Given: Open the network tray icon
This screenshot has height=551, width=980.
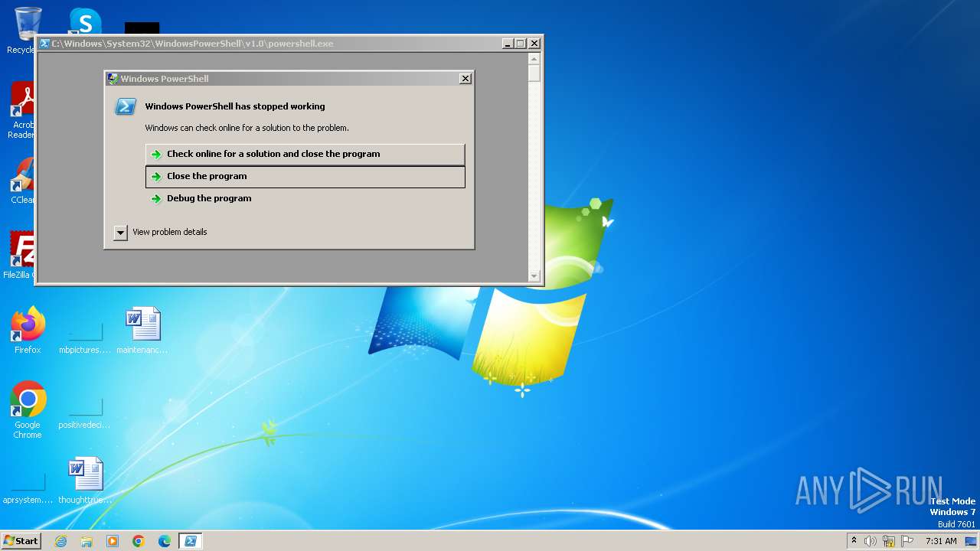Looking at the screenshot, I should click(x=889, y=541).
